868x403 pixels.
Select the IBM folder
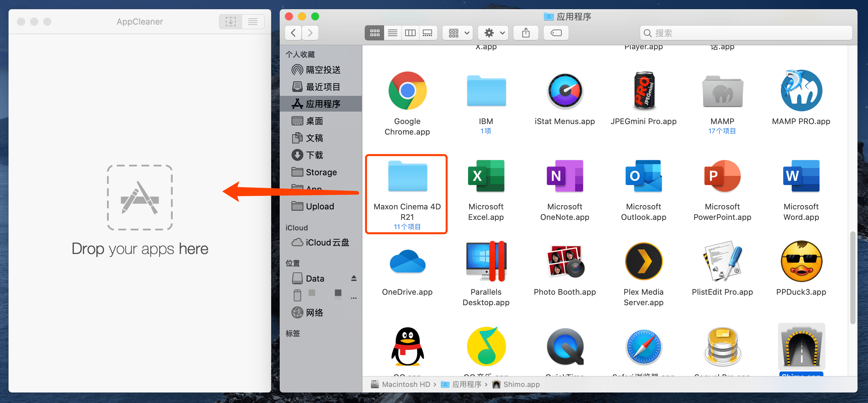[486, 91]
